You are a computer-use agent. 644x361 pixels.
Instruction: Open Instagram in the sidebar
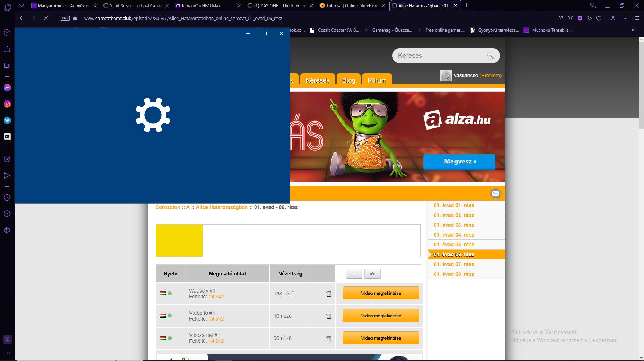coord(7,104)
